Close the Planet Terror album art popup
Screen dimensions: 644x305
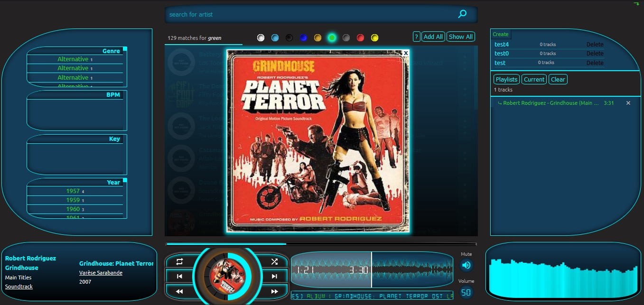405,53
